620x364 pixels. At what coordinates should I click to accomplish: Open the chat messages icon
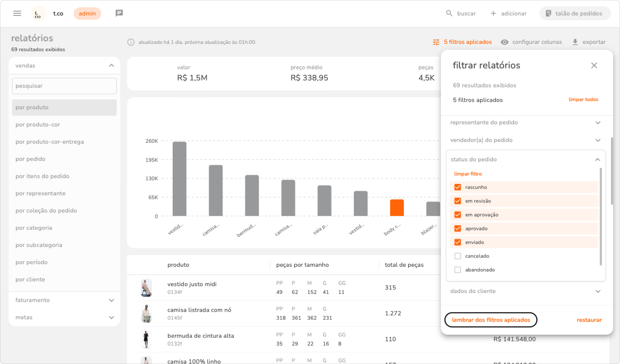click(x=119, y=13)
